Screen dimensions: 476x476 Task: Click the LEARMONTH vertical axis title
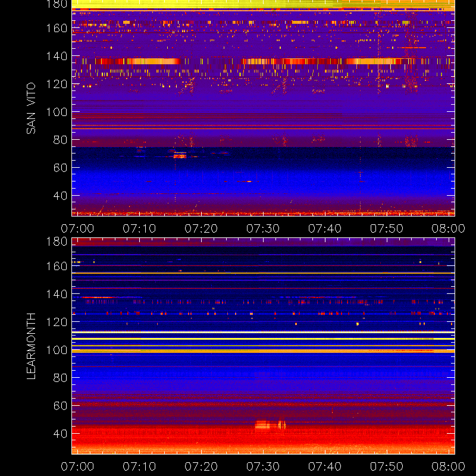pyautogui.click(x=31, y=346)
